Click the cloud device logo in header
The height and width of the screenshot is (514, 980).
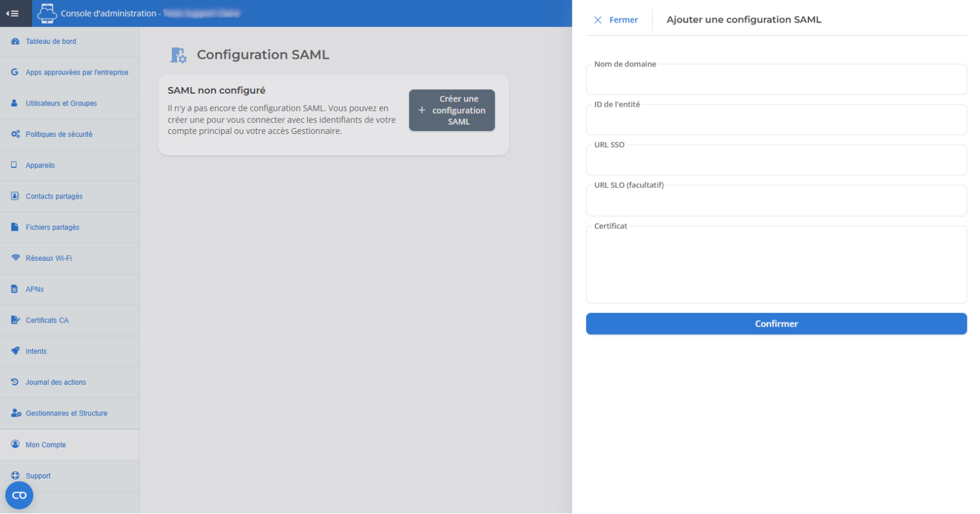click(x=47, y=13)
